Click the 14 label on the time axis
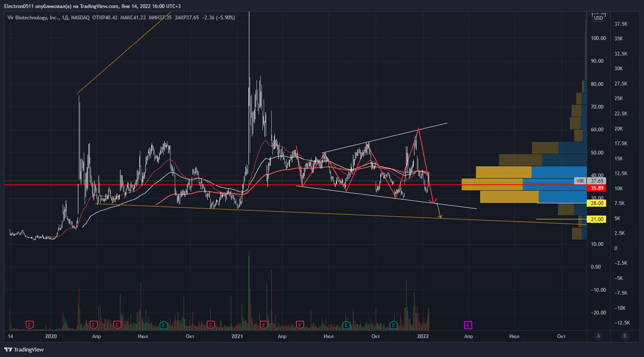 (11, 336)
